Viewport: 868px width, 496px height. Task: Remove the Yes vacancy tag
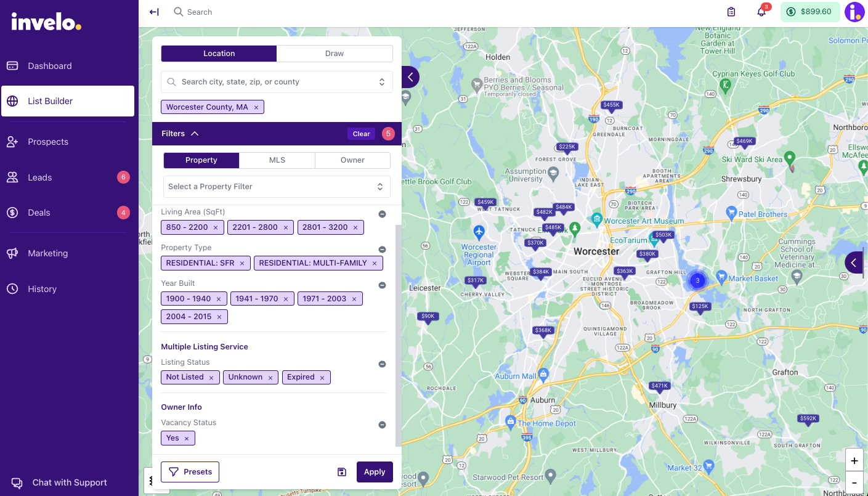(x=187, y=439)
